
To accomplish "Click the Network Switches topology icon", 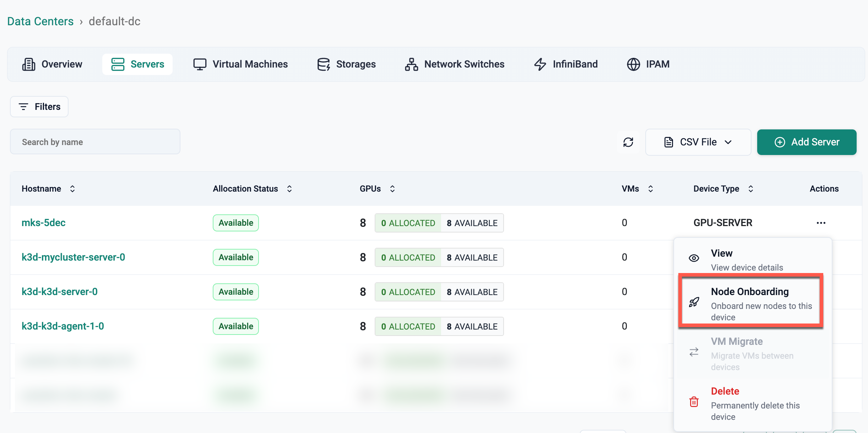I will pos(411,64).
